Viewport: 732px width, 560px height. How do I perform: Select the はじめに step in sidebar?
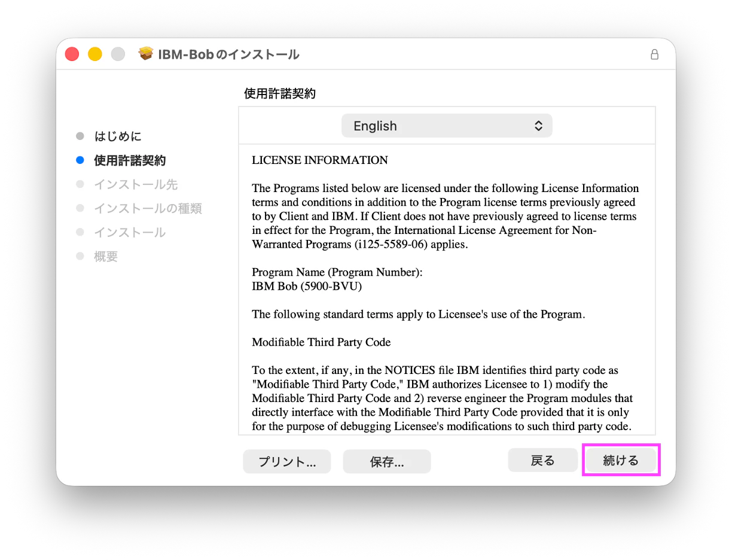coord(118,136)
